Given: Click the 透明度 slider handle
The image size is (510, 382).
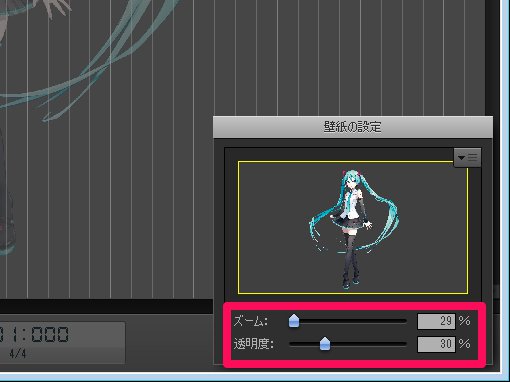Looking at the screenshot, I should (325, 344).
